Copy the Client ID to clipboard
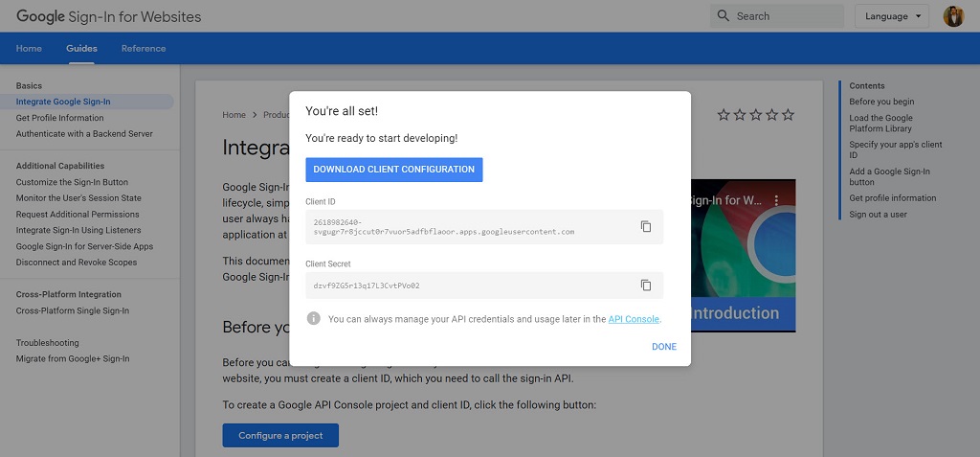 point(646,226)
